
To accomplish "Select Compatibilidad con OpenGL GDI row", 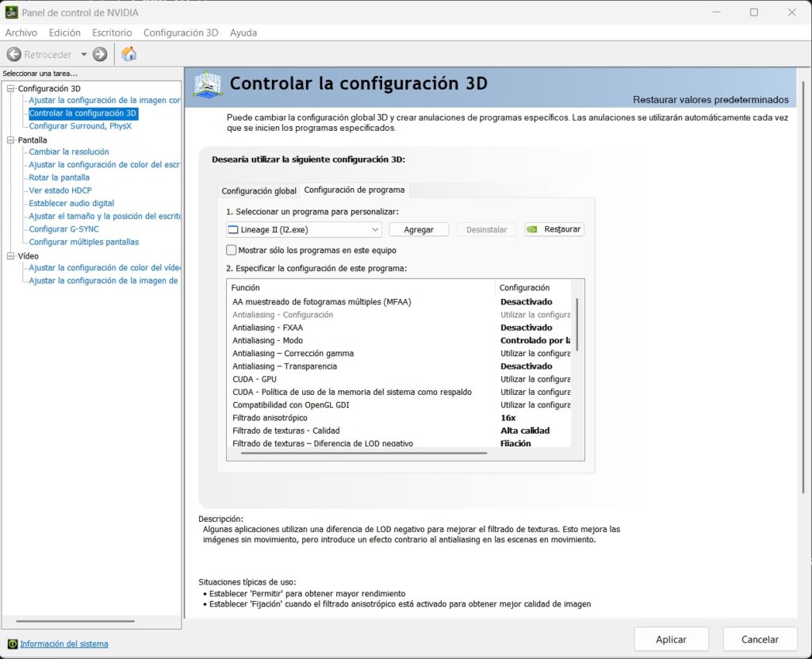I will [x=401, y=404].
